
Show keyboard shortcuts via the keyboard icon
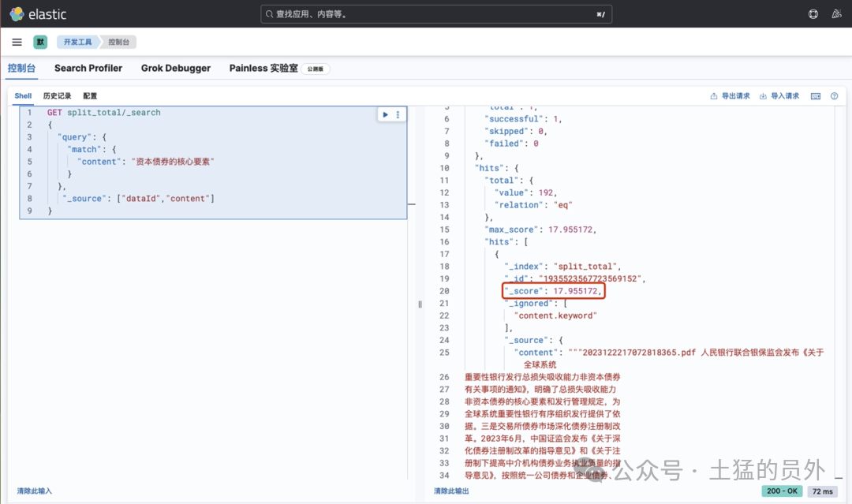(816, 96)
